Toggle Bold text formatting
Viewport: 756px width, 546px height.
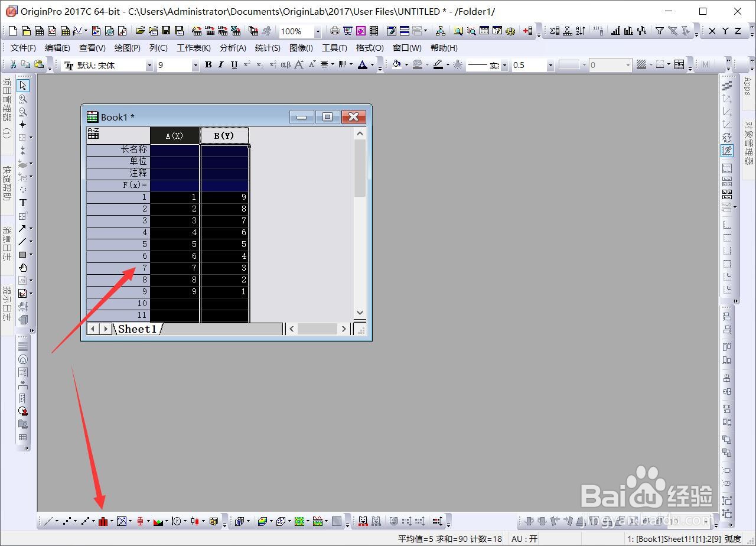tap(208, 65)
